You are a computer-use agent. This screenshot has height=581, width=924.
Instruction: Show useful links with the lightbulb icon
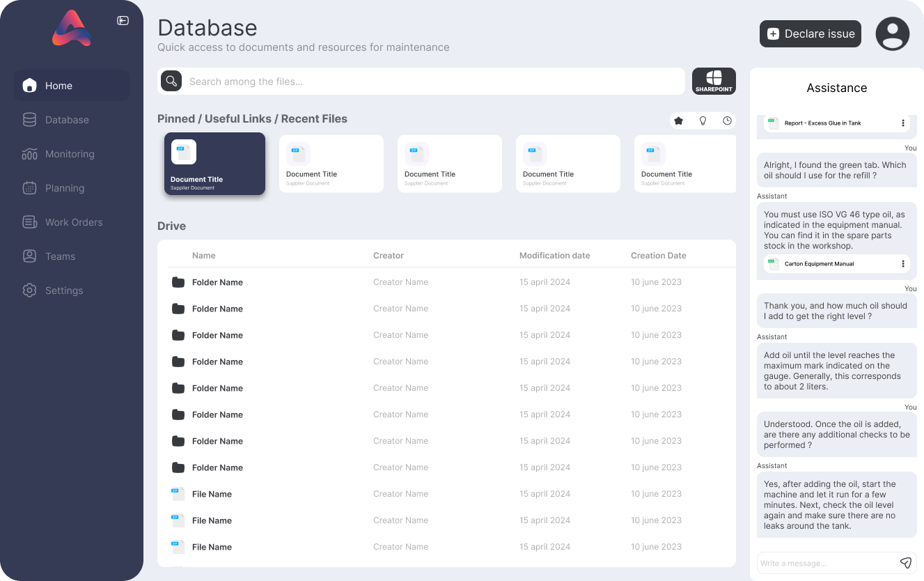click(x=703, y=121)
